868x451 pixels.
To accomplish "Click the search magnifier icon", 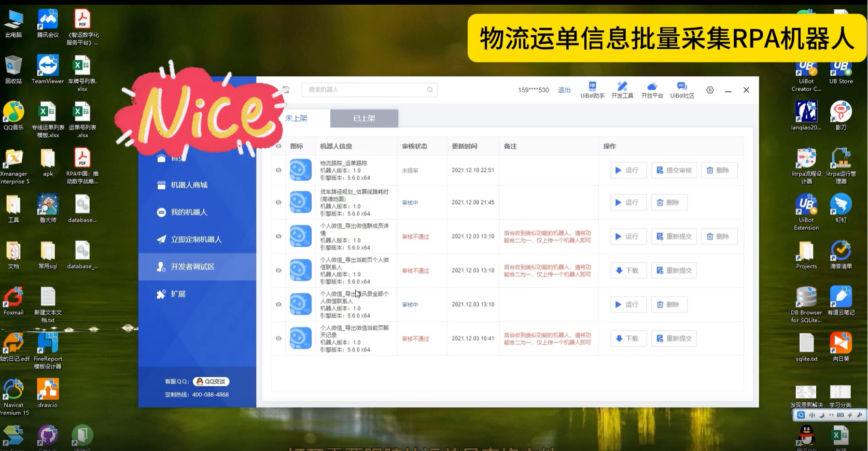I will pyautogui.click(x=430, y=90).
